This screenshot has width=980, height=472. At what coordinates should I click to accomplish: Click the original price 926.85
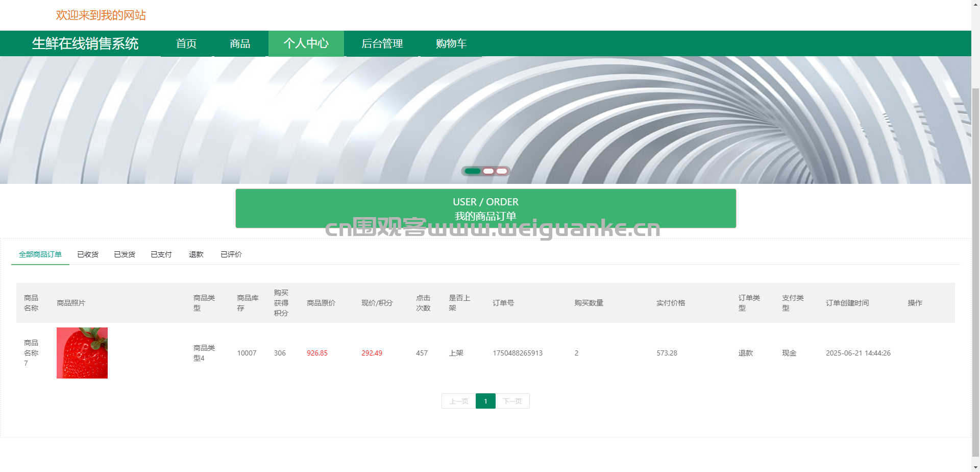tap(317, 353)
